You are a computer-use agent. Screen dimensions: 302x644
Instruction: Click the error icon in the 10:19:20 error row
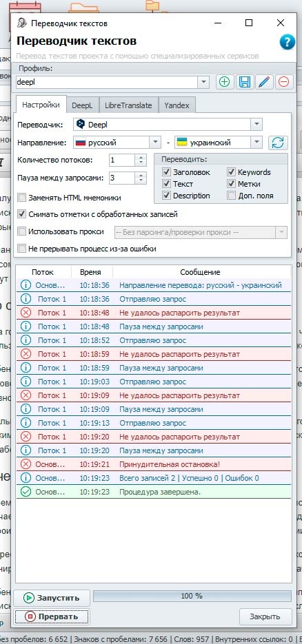26,437
